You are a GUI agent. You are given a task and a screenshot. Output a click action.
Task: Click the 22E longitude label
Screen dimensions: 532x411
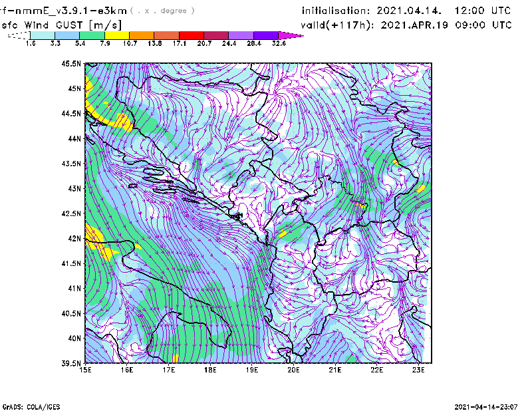coord(376,370)
